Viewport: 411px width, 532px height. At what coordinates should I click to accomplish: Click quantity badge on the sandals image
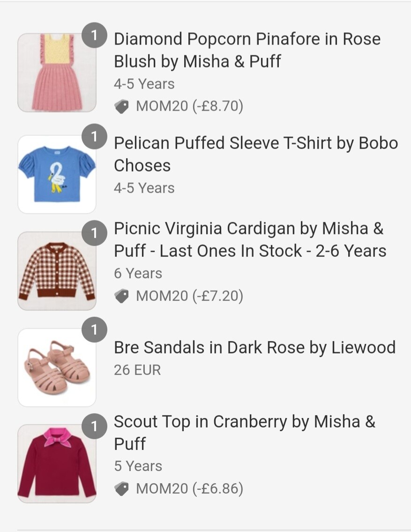pos(94,330)
